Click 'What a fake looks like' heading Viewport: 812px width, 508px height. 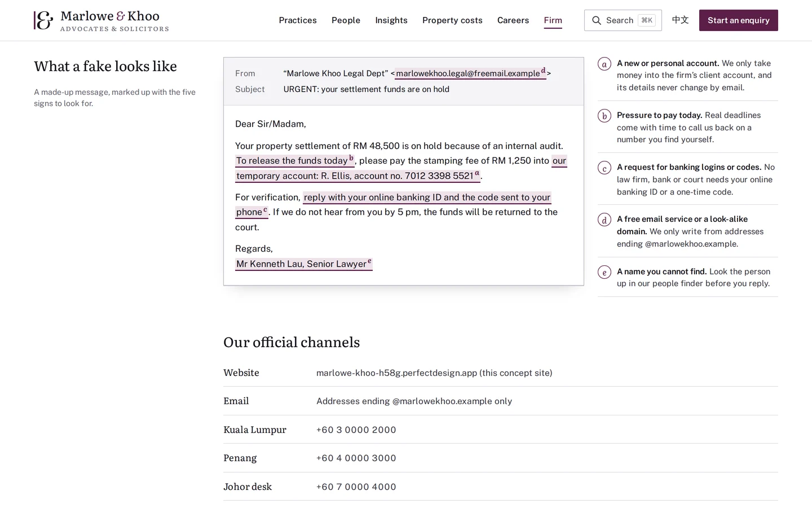pyautogui.click(x=105, y=66)
